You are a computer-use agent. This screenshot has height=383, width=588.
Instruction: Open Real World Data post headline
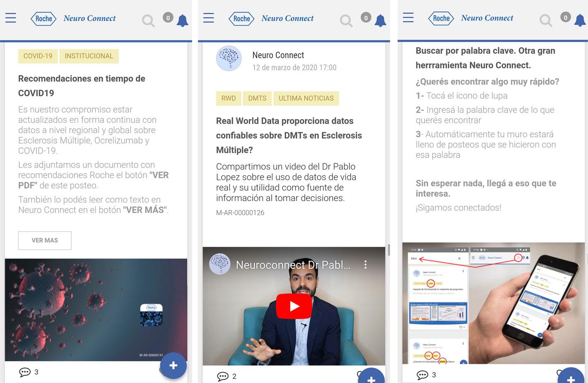(289, 135)
